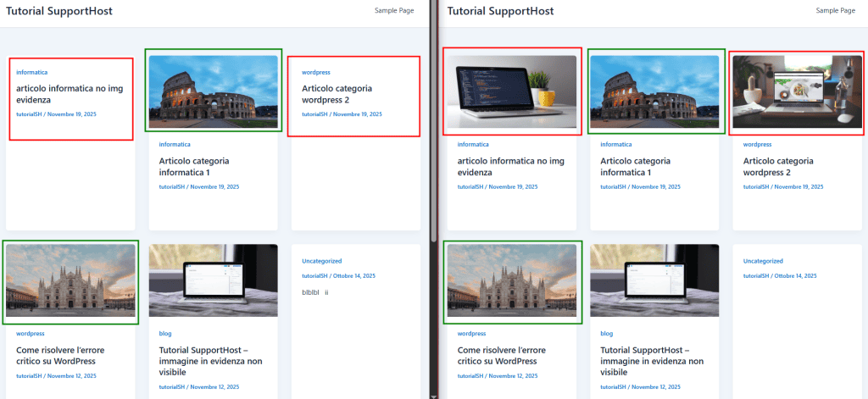Open Colosseum featured image in left pane
Viewport: 868px width, 399px height.
coord(213,91)
